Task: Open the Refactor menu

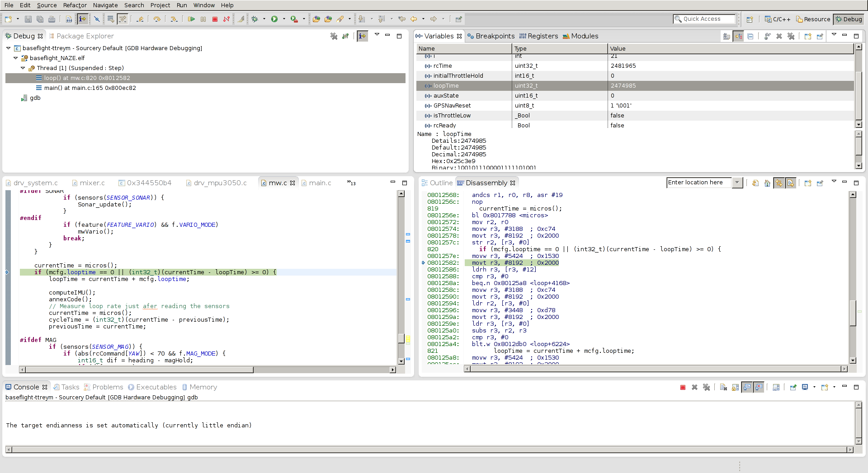Action: tap(75, 5)
